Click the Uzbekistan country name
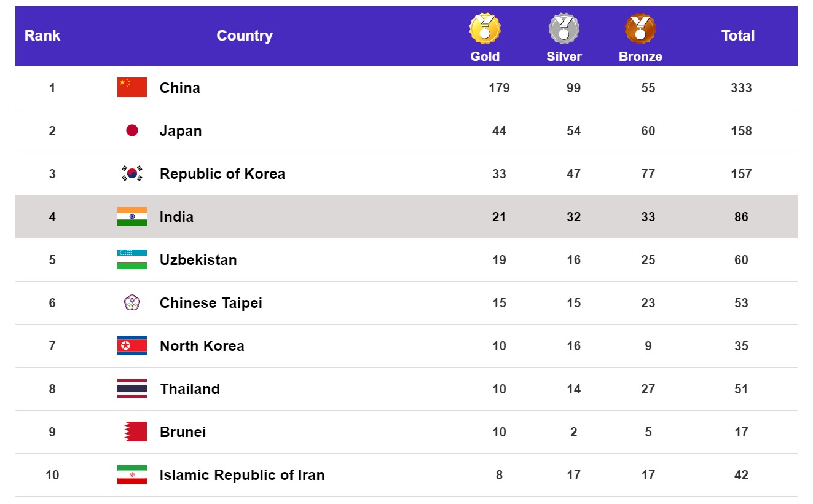813x504 pixels. tap(198, 260)
